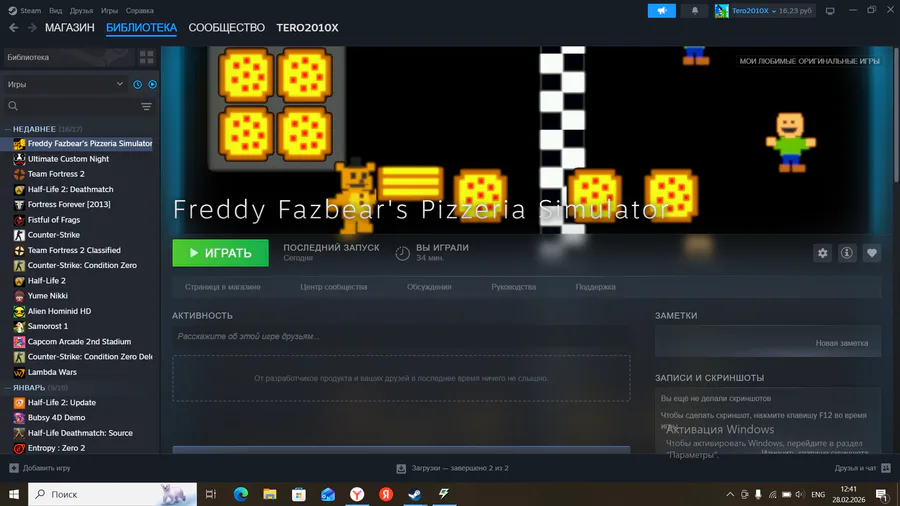Click the activity post text field
Viewport: 900px width, 506px height.
(401, 336)
